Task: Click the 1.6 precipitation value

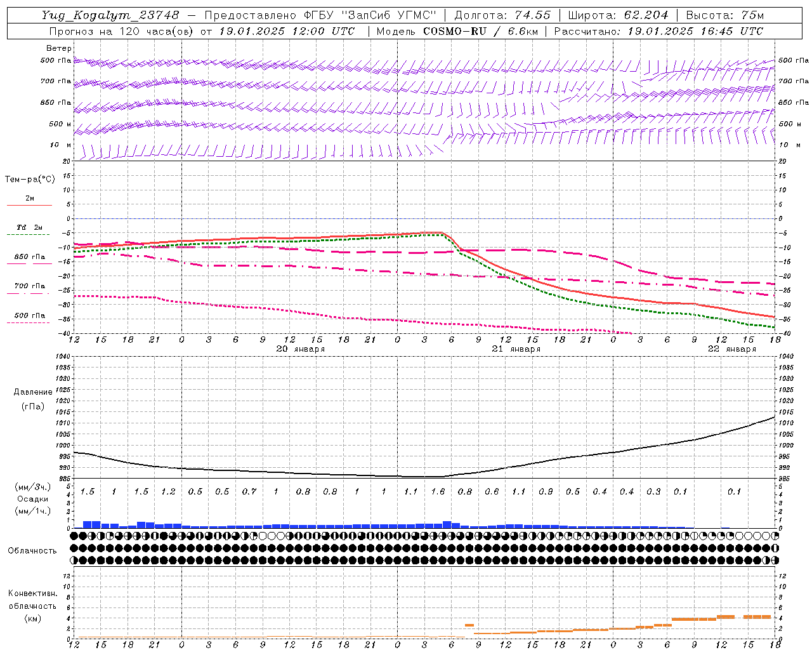Action: [x=438, y=491]
